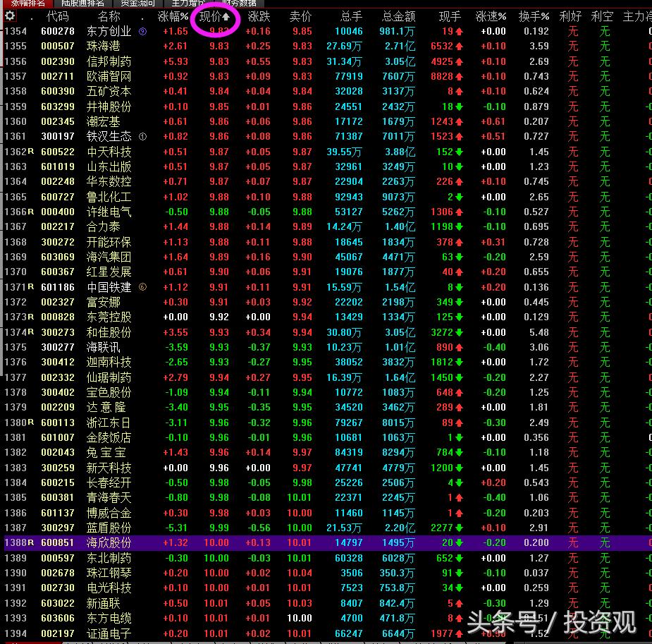The width and height of the screenshot is (652, 644).
Task: Select stock row 信邦制药
Action: (x=328, y=61)
